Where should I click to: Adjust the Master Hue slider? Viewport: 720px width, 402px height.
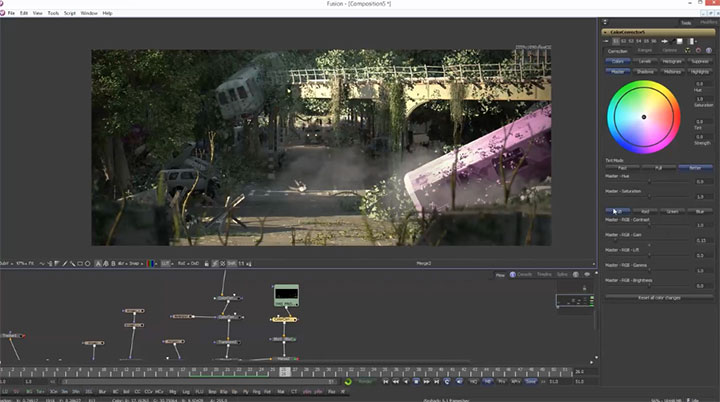(x=649, y=181)
